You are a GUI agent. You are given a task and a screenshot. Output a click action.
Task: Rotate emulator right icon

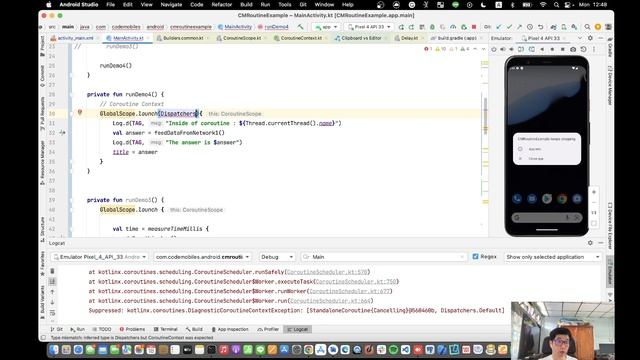click(531, 49)
